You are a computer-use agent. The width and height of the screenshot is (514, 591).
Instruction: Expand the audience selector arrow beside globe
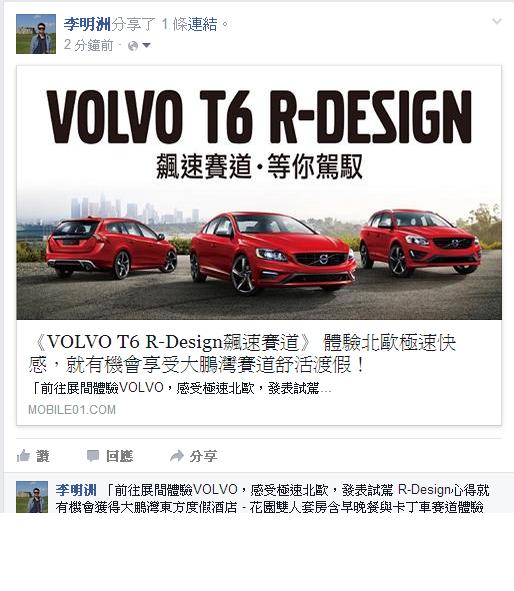(x=146, y=46)
